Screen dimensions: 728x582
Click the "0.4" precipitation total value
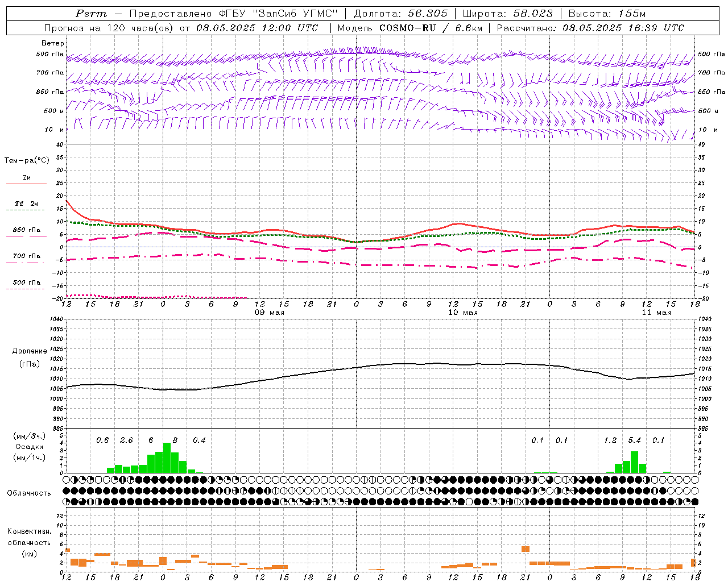199,440
